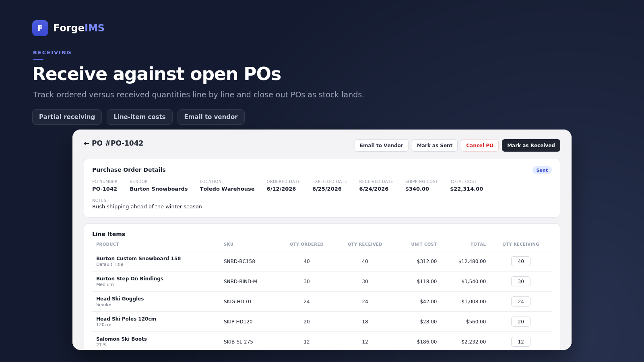Click SKU SKIG-HD-01
Image resolution: width=644 pixels, height=362 pixels.
238,302
